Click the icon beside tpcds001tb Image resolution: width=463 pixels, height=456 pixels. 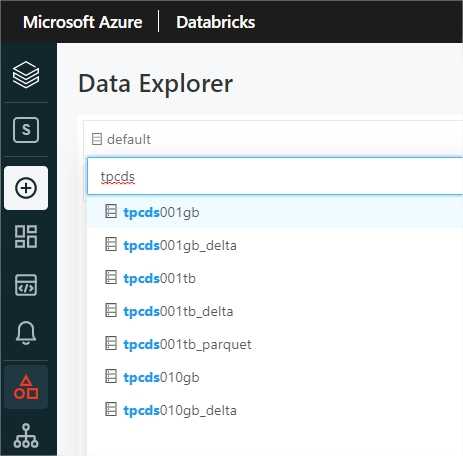111,277
